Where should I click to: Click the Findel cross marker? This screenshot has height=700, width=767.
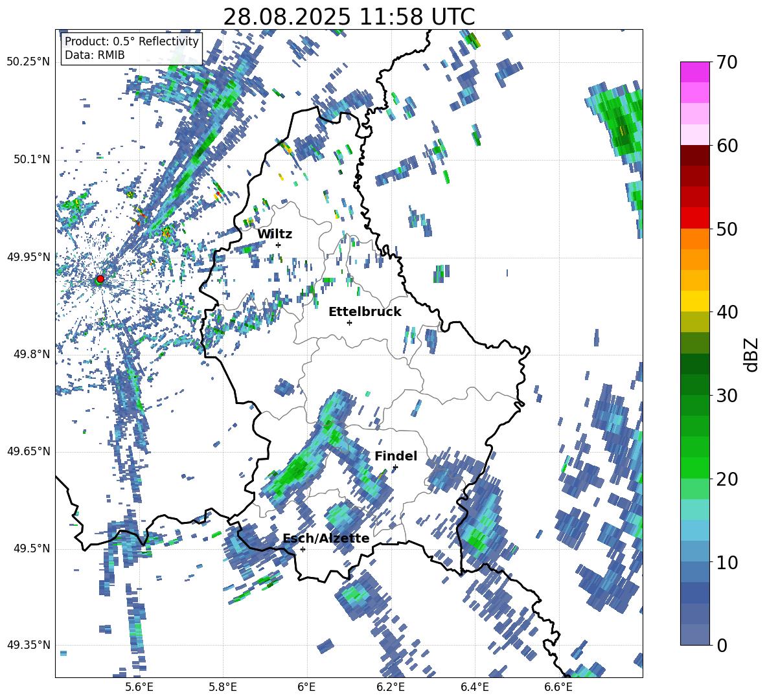click(x=395, y=468)
